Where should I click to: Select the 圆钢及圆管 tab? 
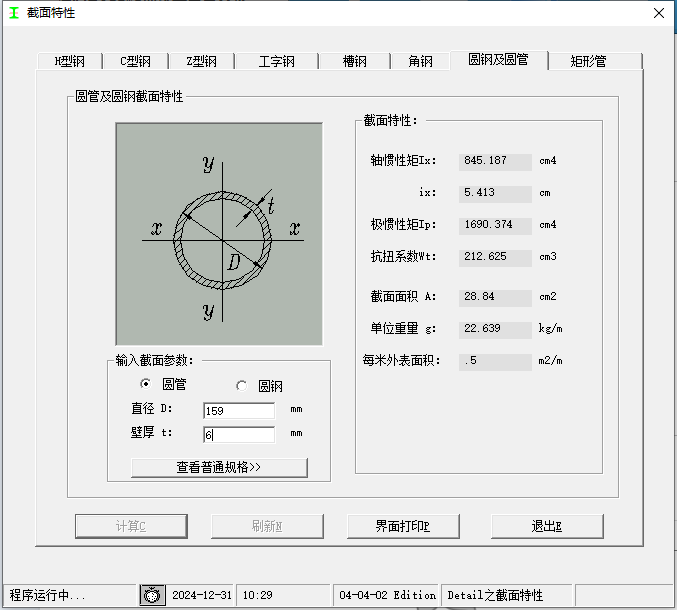click(499, 60)
